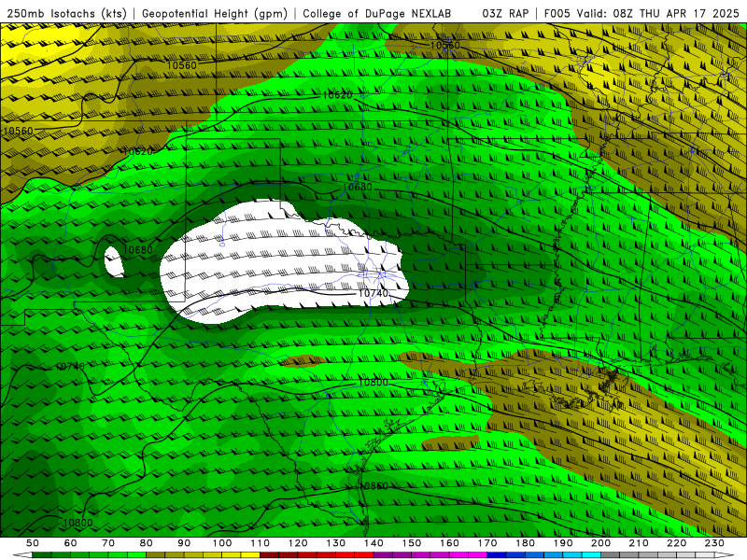Click the 70 value on the color scale

coord(108,543)
